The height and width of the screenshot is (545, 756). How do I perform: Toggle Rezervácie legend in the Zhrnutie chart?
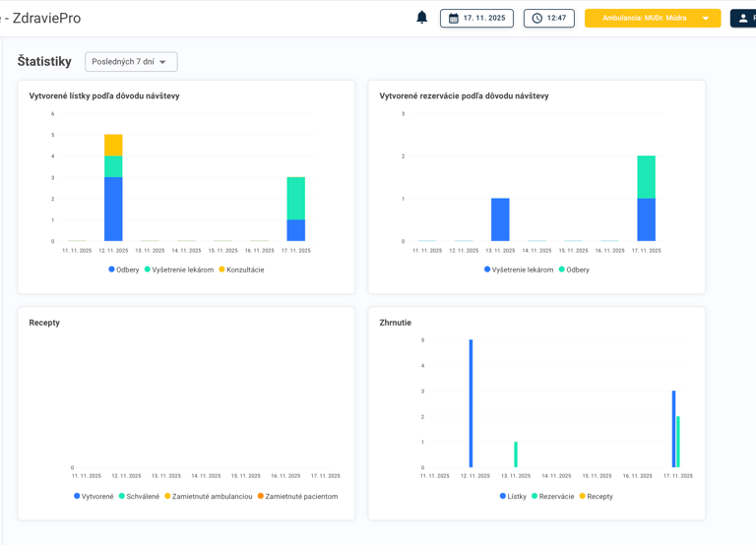553,497
